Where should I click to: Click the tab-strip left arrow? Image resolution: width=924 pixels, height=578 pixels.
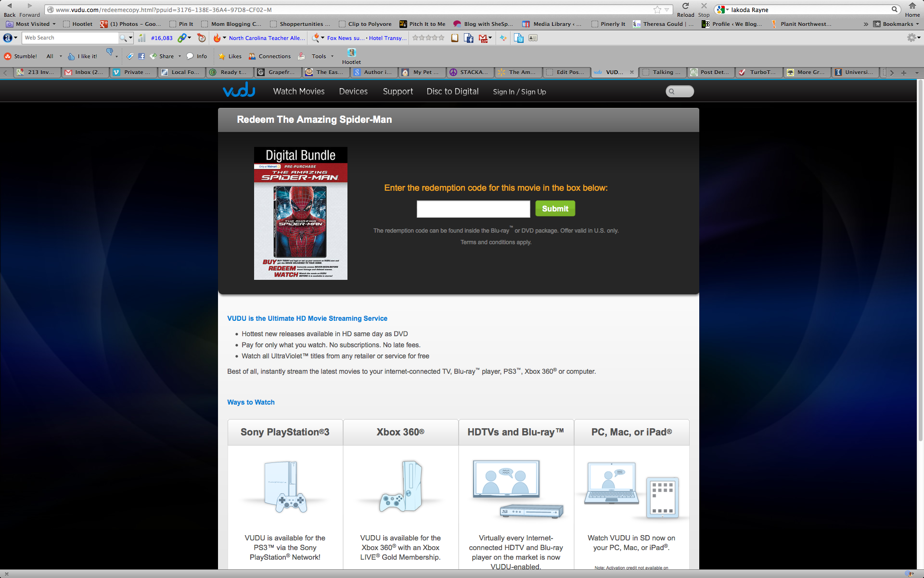[5, 73]
